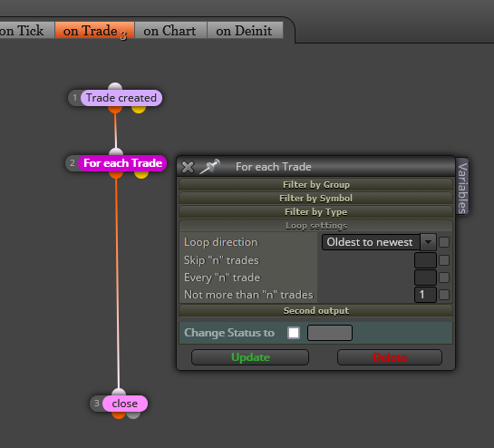Switch to the on Deinit tab
494x448 pixels.
(x=245, y=31)
